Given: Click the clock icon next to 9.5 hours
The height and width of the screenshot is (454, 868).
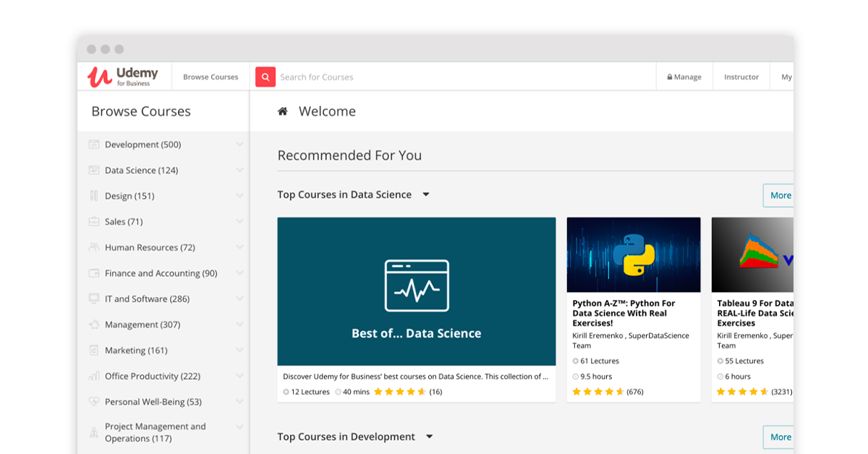Looking at the screenshot, I should tap(576, 377).
